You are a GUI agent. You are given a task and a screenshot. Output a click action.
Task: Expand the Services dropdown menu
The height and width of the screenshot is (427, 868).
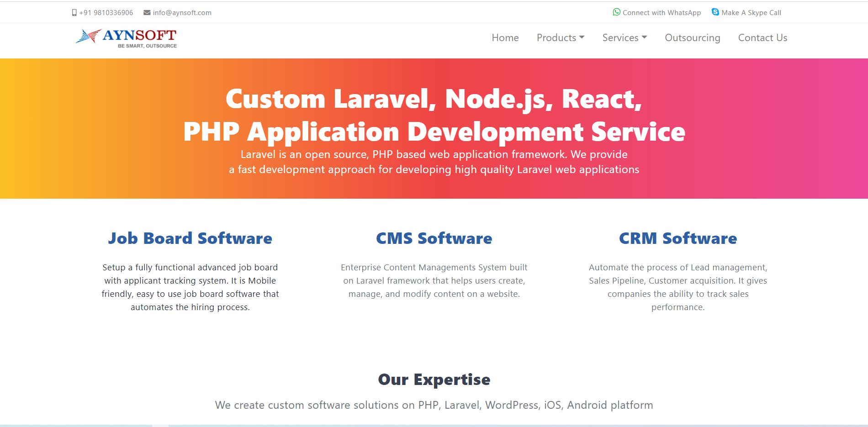(625, 38)
